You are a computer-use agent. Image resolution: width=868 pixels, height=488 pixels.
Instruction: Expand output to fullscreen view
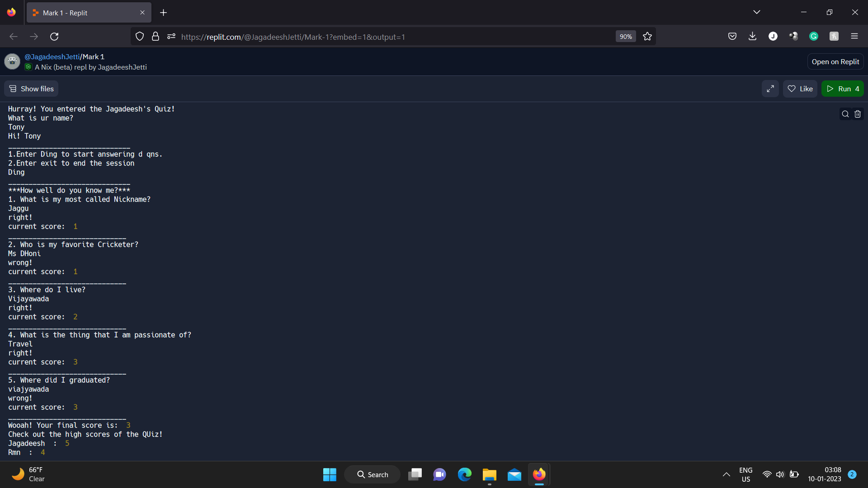[x=770, y=89]
